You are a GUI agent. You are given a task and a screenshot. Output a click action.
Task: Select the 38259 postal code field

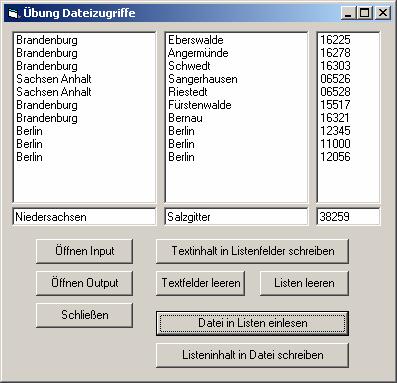coord(348,217)
